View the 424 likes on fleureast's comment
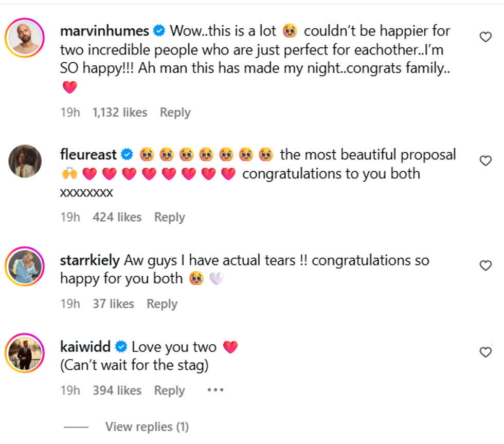 (x=117, y=218)
